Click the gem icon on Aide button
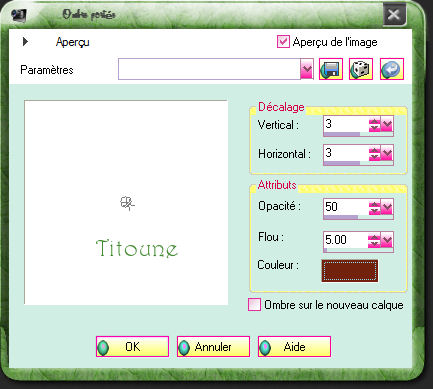Viewport: 433px width, 389px height. pyautogui.click(x=265, y=347)
